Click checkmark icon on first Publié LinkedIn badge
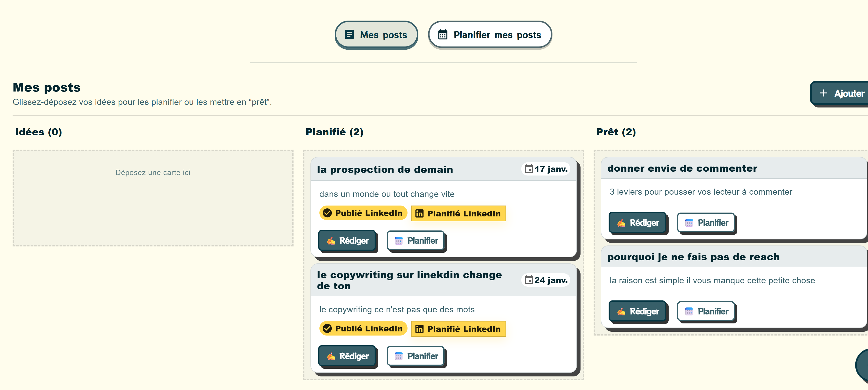 [327, 213]
